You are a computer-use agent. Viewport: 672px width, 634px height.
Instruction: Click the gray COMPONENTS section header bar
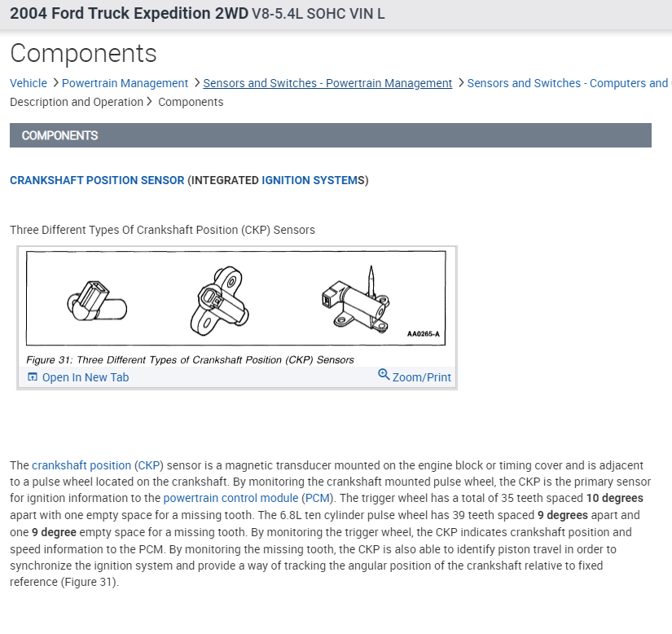tap(330, 135)
